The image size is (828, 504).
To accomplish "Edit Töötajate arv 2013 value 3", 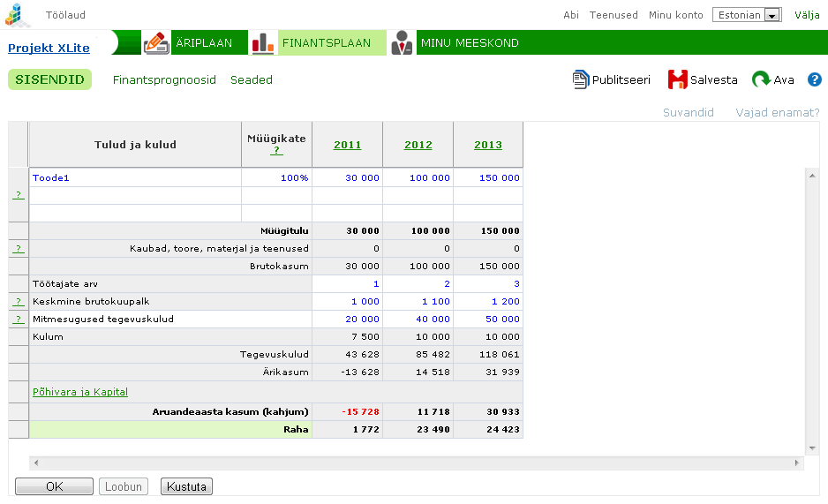I will coord(488,284).
